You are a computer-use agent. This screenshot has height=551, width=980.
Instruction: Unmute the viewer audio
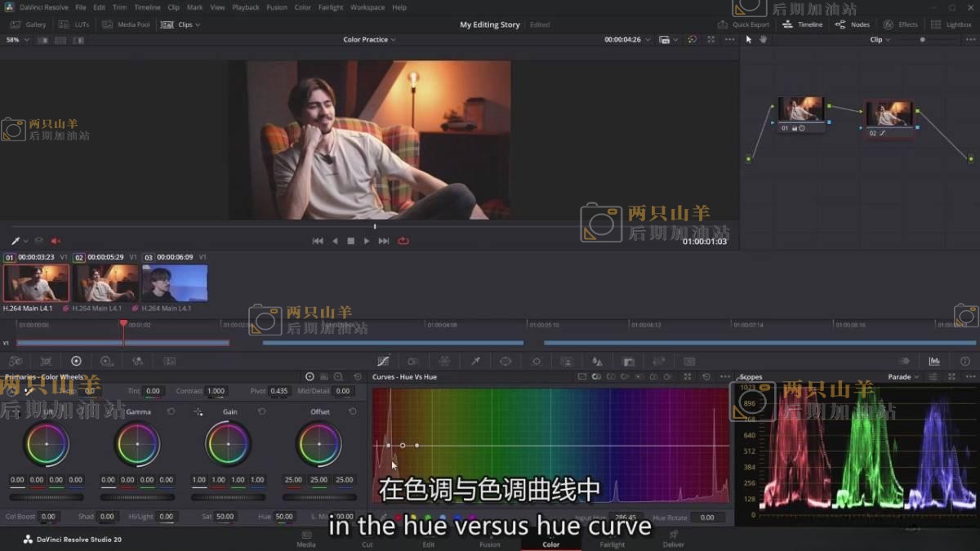(56, 241)
